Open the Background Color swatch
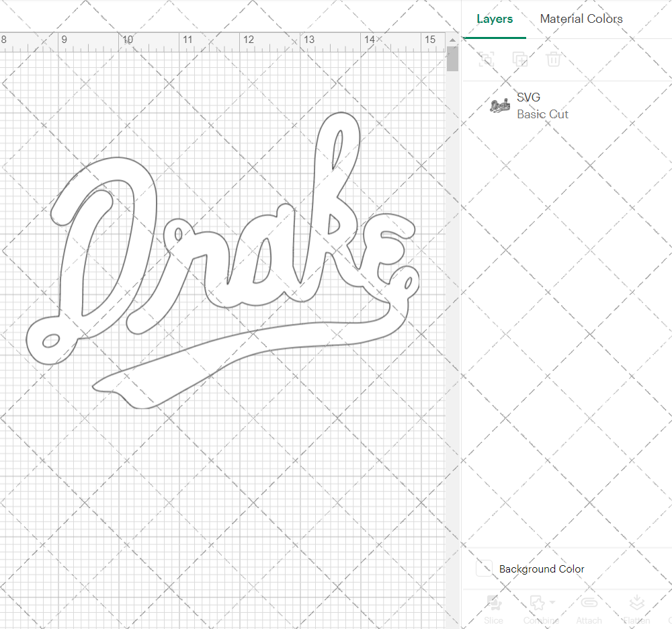 click(x=485, y=569)
